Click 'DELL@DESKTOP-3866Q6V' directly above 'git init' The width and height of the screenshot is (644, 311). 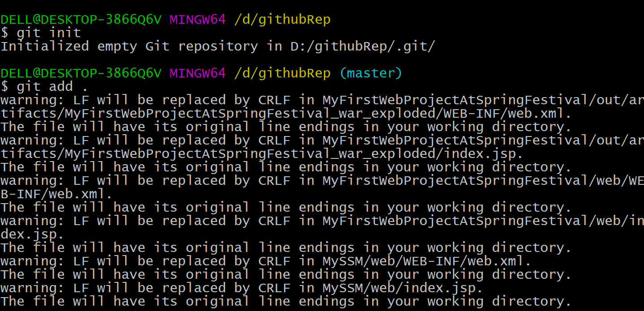tap(81, 19)
